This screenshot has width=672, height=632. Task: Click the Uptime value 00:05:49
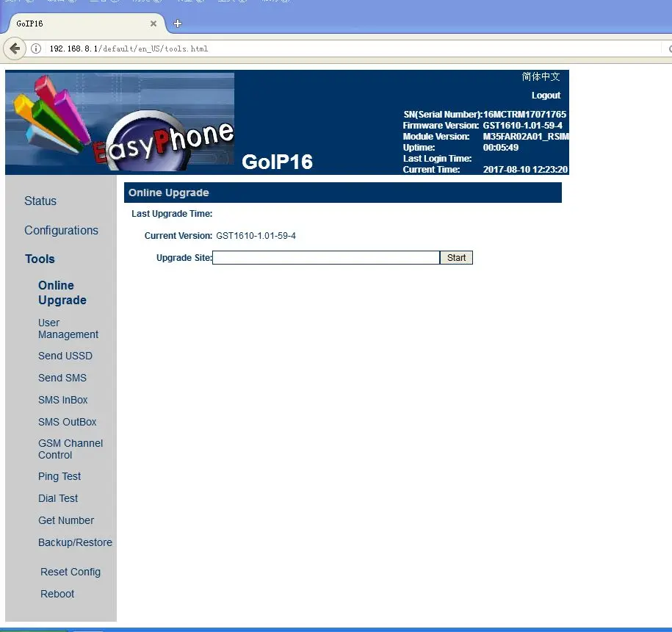click(x=501, y=148)
